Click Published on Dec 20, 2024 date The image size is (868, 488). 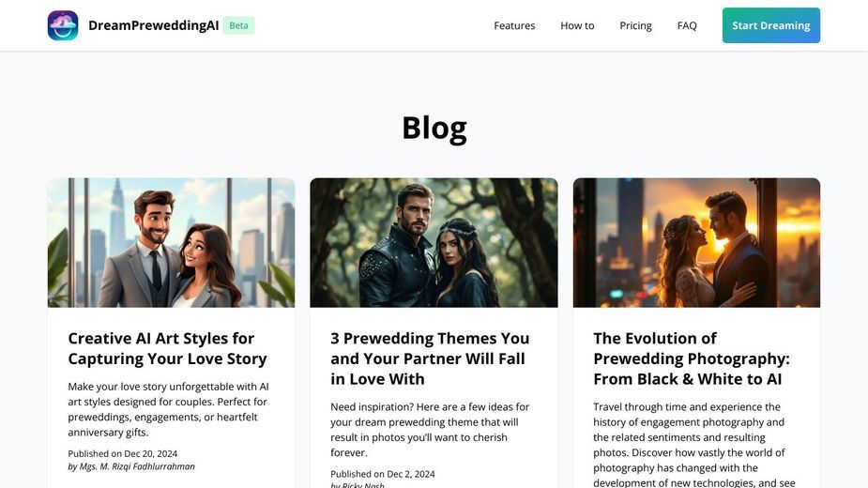(x=123, y=453)
